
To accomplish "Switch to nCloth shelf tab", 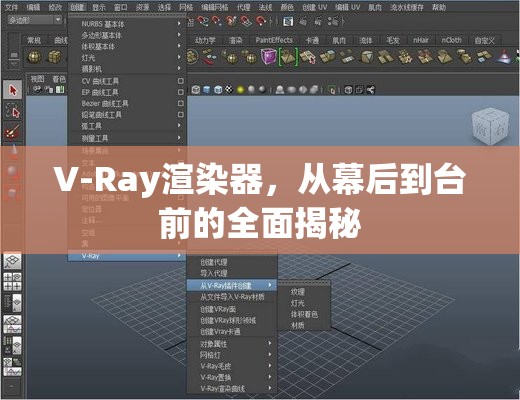I will click(x=451, y=40).
